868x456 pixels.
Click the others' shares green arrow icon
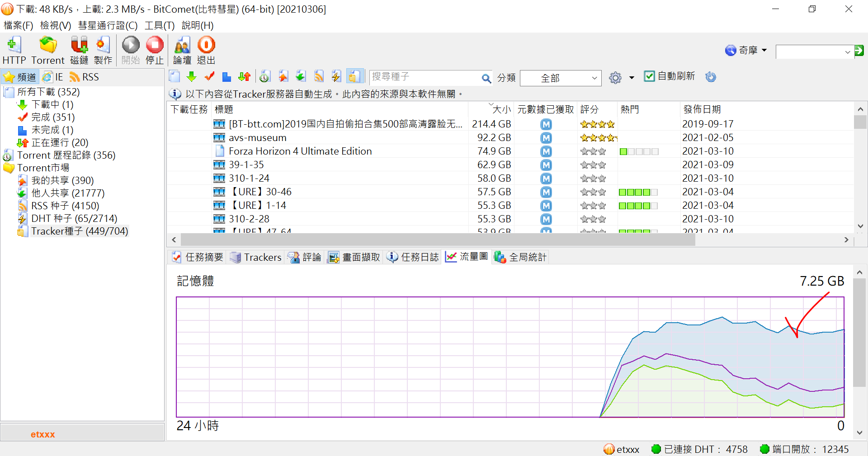tap(301, 77)
